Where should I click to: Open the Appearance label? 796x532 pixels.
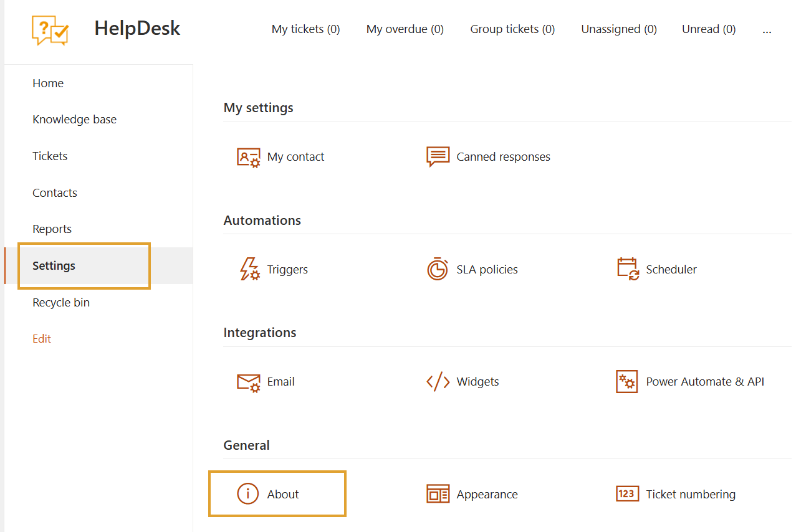point(487,494)
